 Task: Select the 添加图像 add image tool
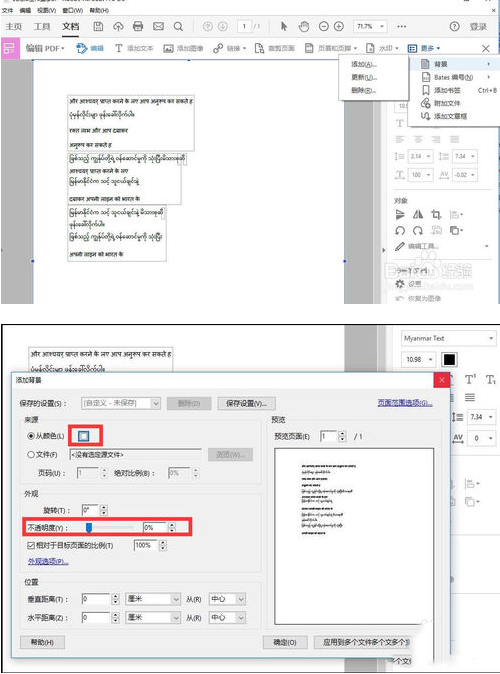[x=183, y=48]
